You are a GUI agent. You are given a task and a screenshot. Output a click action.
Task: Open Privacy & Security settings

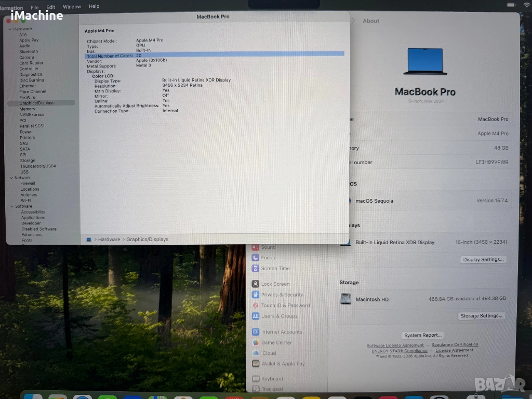282,295
